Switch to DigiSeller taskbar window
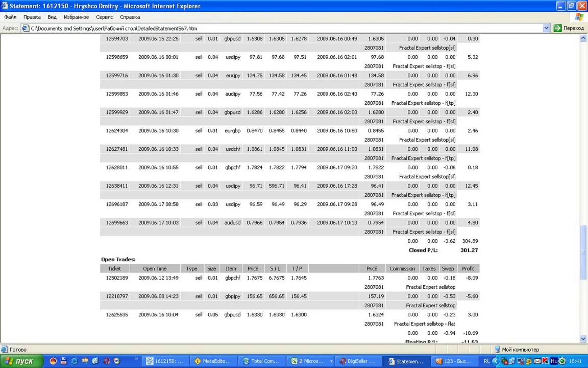 pyautogui.click(x=359, y=361)
